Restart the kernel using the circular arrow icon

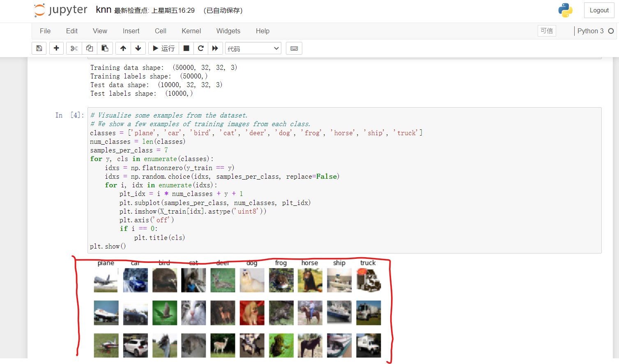pos(201,48)
